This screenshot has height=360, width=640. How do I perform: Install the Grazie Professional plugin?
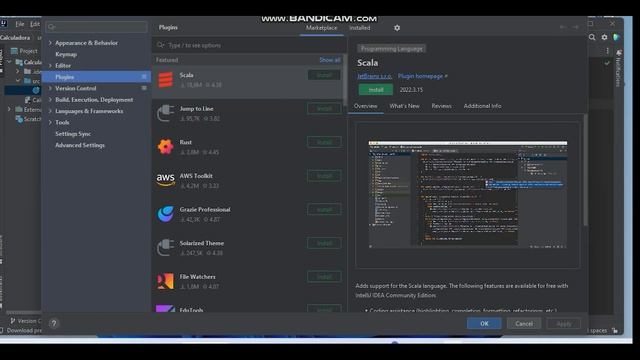pos(324,209)
